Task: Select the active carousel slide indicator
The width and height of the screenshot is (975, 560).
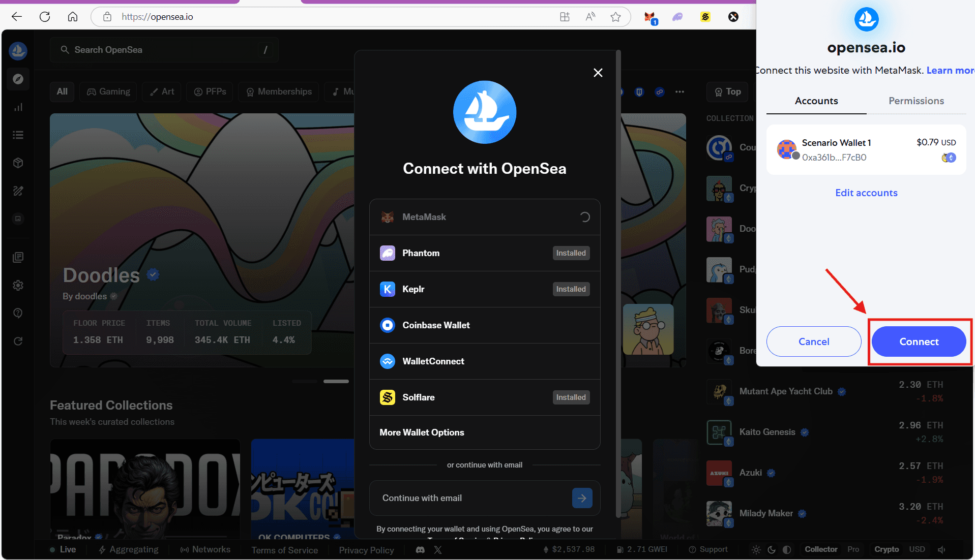Action: [x=336, y=382]
